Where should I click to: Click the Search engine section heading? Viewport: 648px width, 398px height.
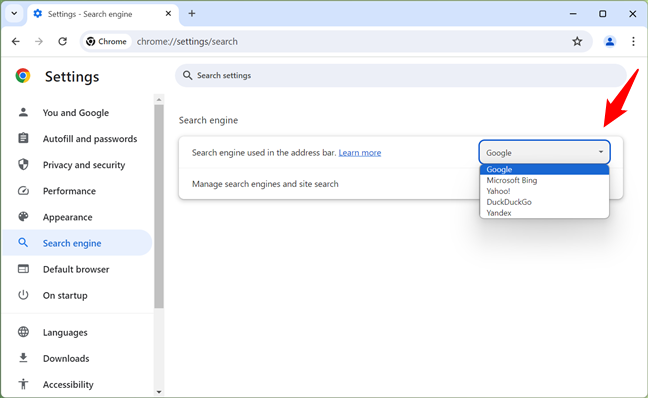pos(208,120)
